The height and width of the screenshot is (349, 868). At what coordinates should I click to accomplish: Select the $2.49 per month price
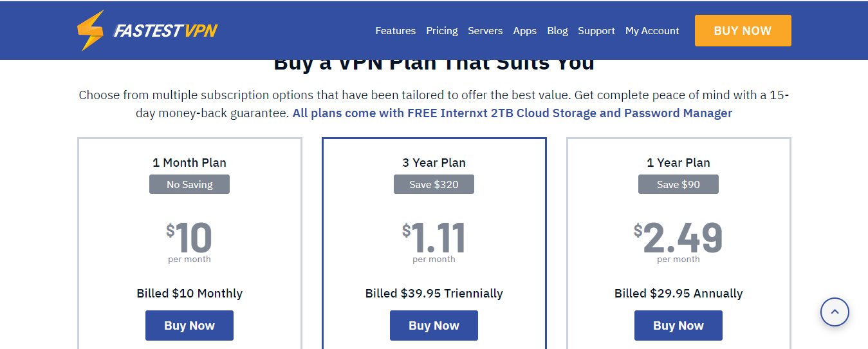(x=678, y=241)
